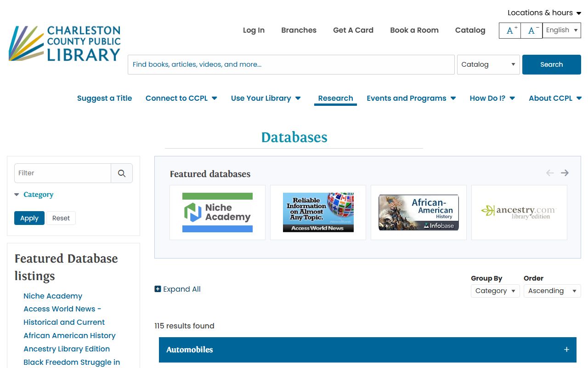Viewport: 588px width, 368px height.
Task: Open the Catalog search scope dropdown
Action: [488, 64]
